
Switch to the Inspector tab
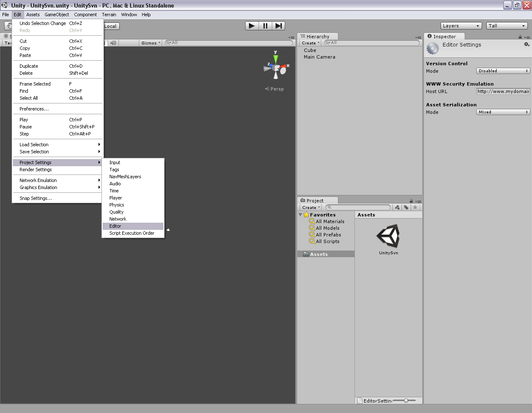click(x=444, y=37)
